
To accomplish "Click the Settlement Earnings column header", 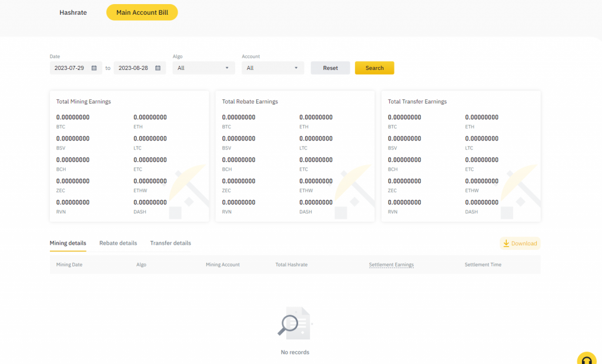I will pyautogui.click(x=391, y=265).
